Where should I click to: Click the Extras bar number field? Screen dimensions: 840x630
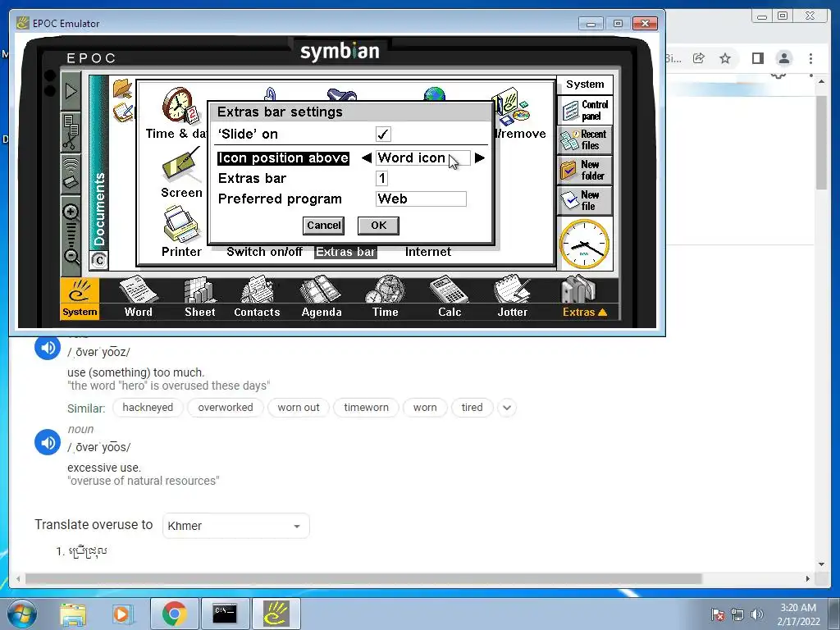tap(381, 178)
